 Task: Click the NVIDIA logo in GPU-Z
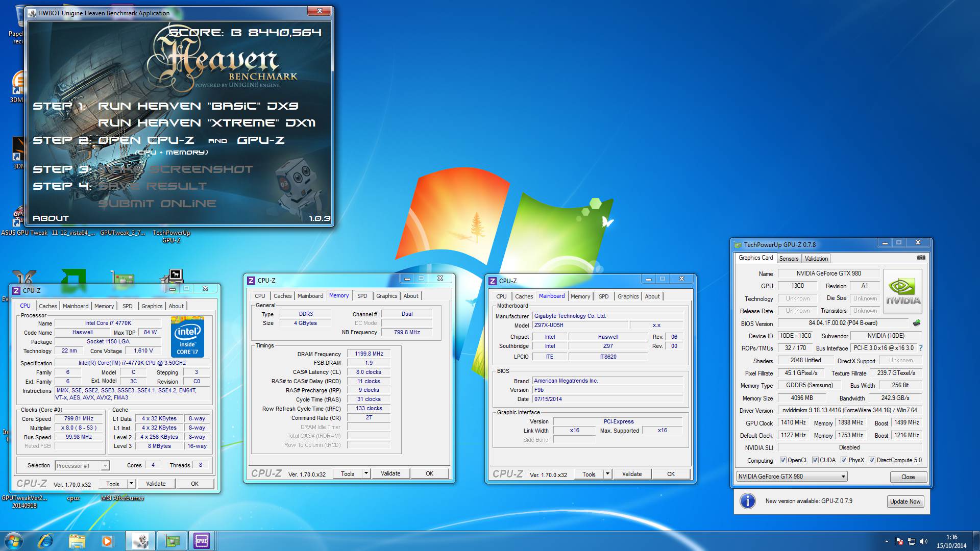coord(903,291)
